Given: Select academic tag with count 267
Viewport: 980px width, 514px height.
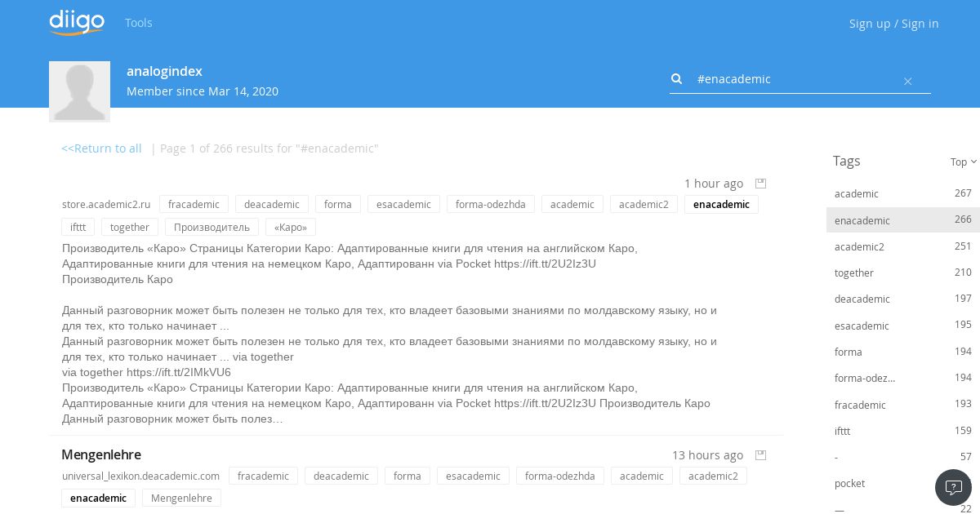Looking at the screenshot, I should tap(902, 193).
